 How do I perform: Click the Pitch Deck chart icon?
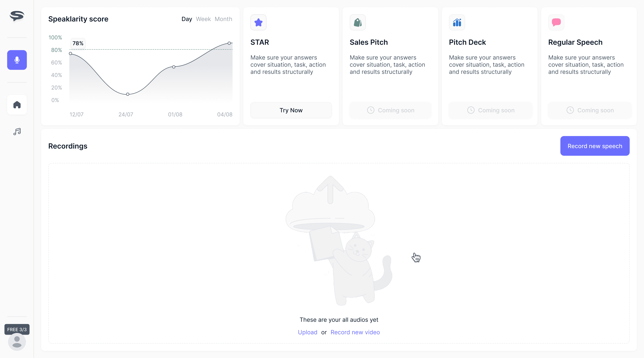[457, 23]
